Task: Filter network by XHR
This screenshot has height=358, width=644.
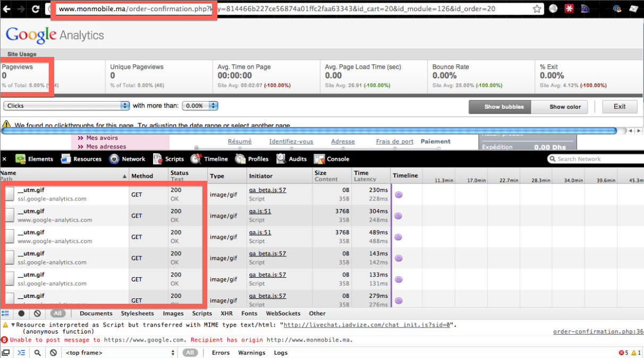Action: pyautogui.click(x=227, y=313)
